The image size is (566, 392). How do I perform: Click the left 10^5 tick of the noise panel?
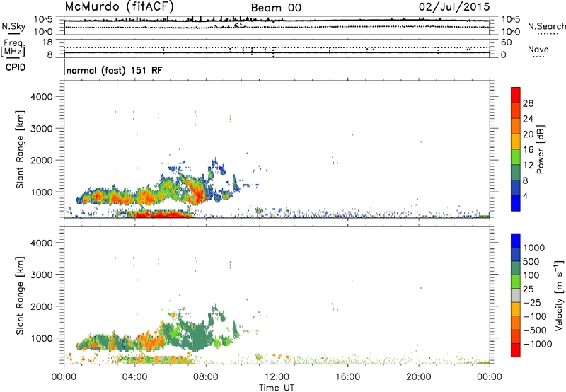(x=43, y=20)
